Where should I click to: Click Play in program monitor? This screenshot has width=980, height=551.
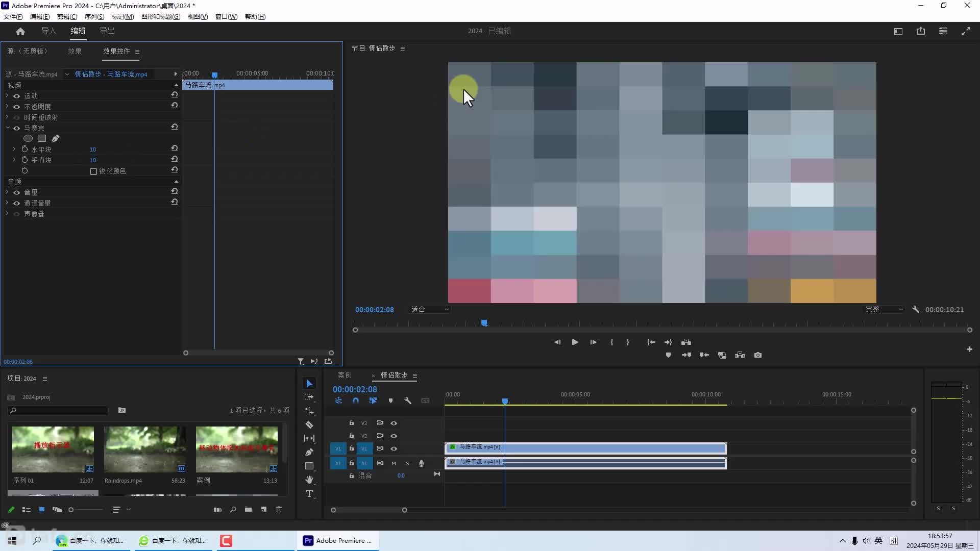click(x=575, y=342)
